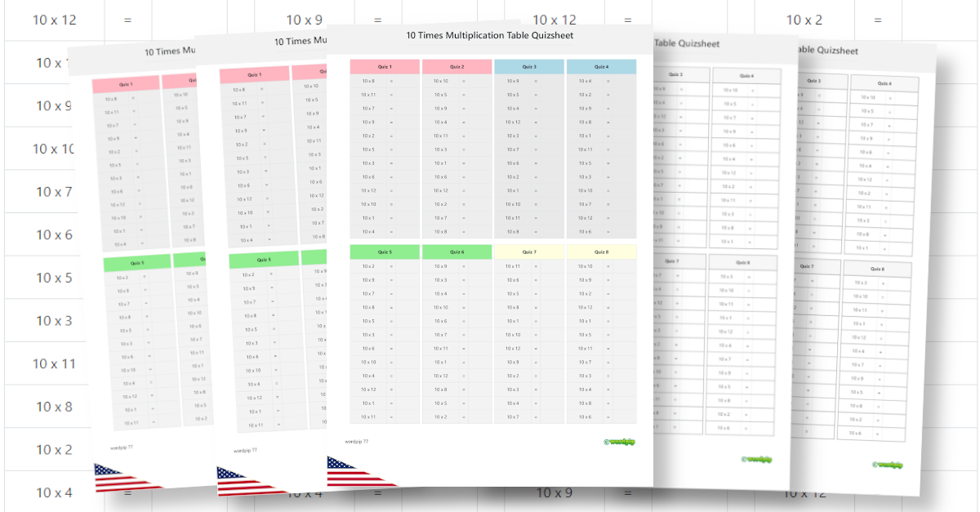Select the green Quiz 5 header on center sheet
This screenshot has width=980, height=512.
tap(385, 252)
